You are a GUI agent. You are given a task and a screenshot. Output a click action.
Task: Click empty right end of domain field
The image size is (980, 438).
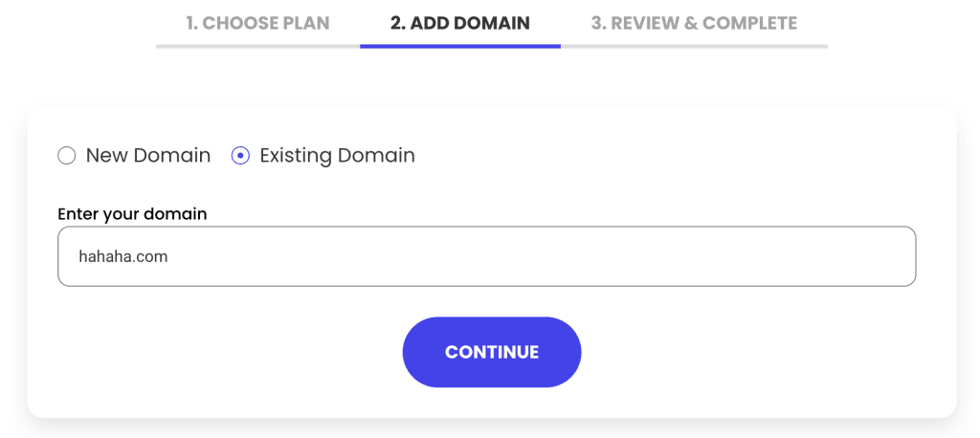[861, 256]
